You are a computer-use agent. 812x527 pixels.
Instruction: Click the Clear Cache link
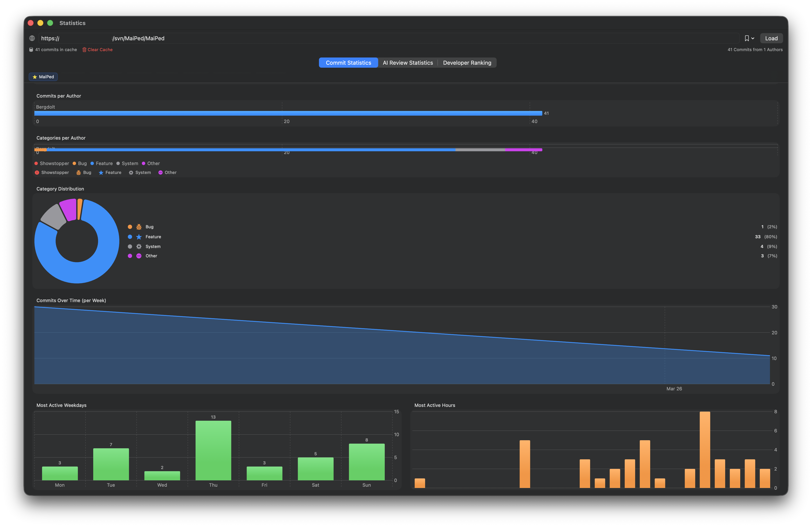click(x=100, y=50)
